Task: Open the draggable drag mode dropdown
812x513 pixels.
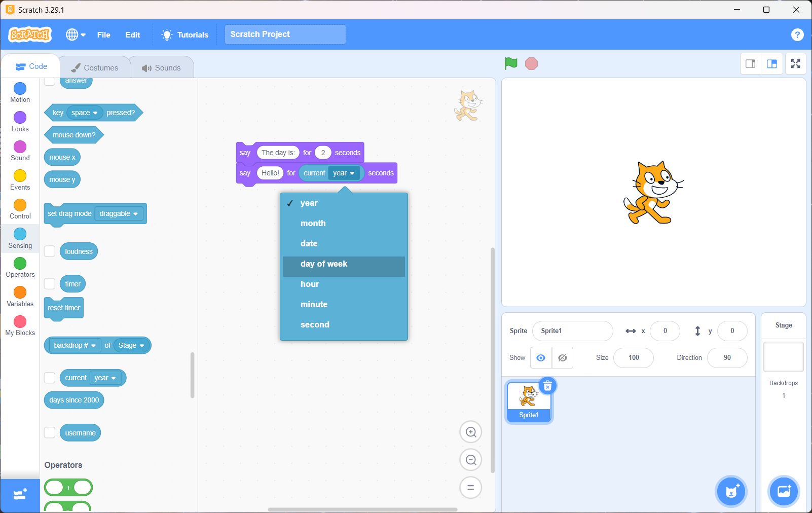Action: click(119, 214)
